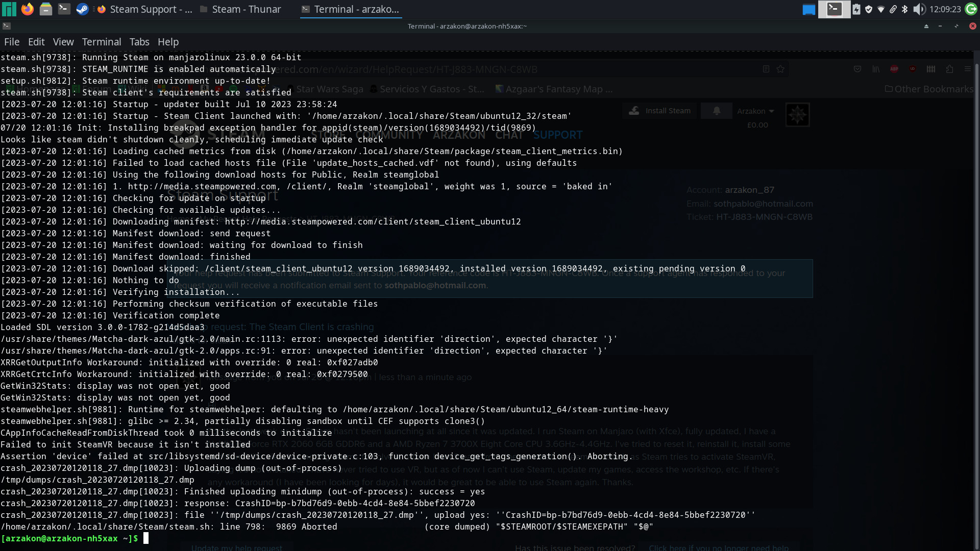Open the Arzakon account dropdown
980x551 pixels.
pyautogui.click(x=756, y=111)
